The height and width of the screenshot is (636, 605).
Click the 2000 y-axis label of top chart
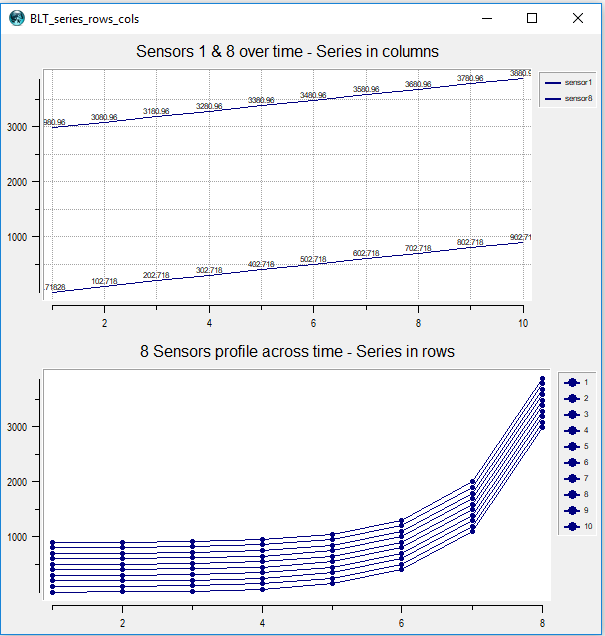[17, 182]
